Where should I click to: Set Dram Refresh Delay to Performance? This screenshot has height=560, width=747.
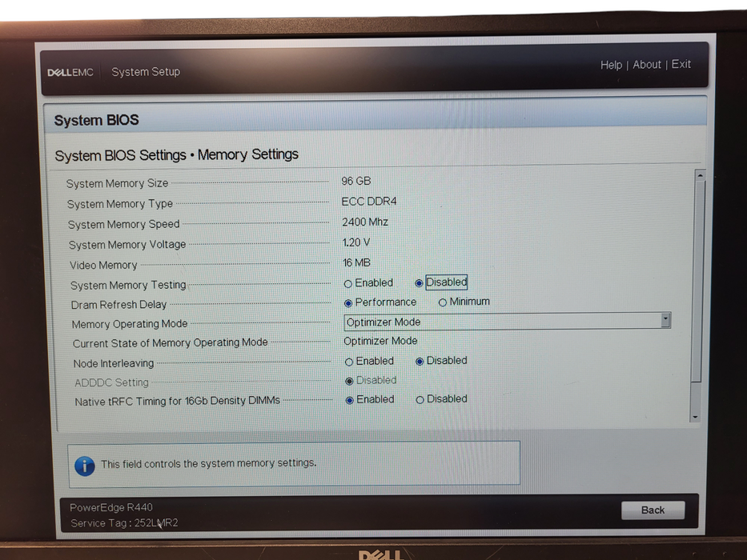click(348, 303)
